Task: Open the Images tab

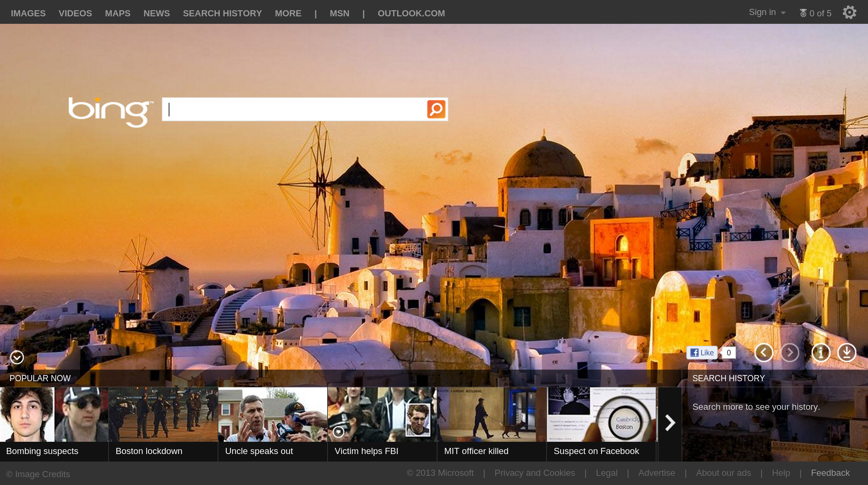Action: pos(28,13)
